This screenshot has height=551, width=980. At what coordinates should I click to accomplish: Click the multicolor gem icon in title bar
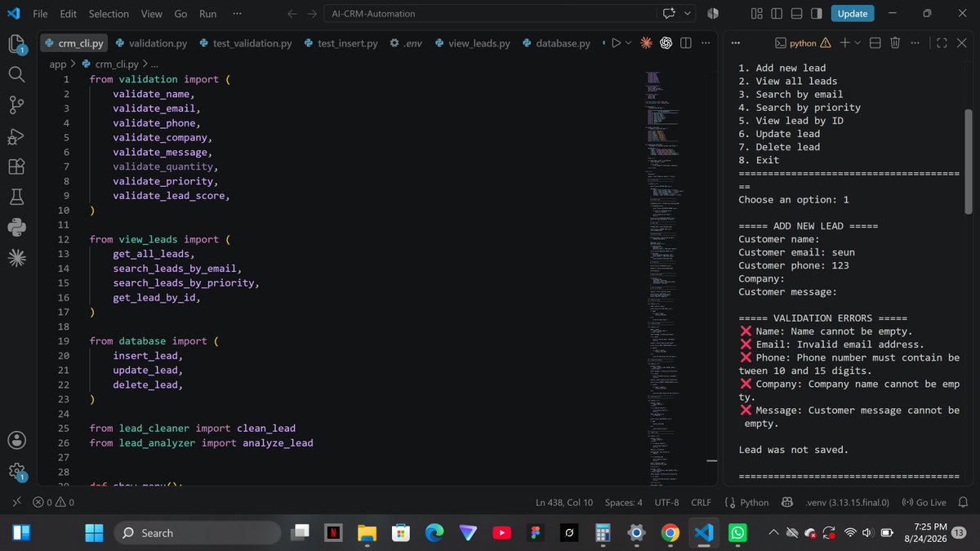[712, 14]
